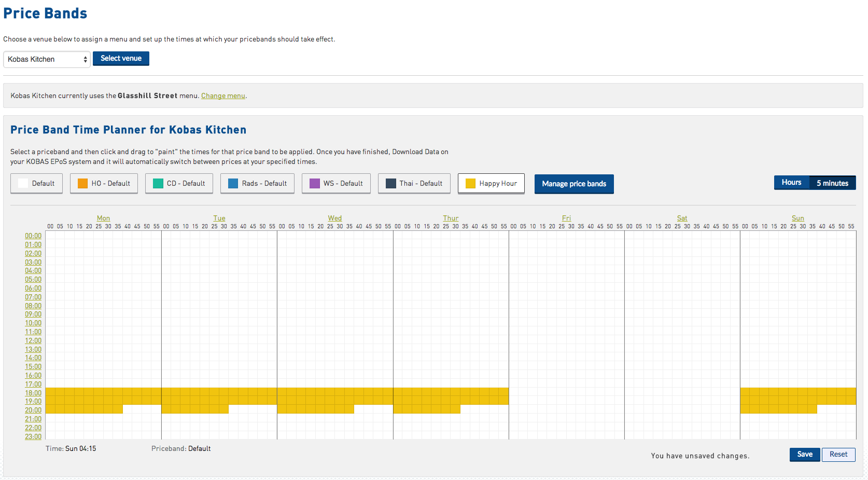
Task: Select the HO - Default price band
Action: (104, 183)
